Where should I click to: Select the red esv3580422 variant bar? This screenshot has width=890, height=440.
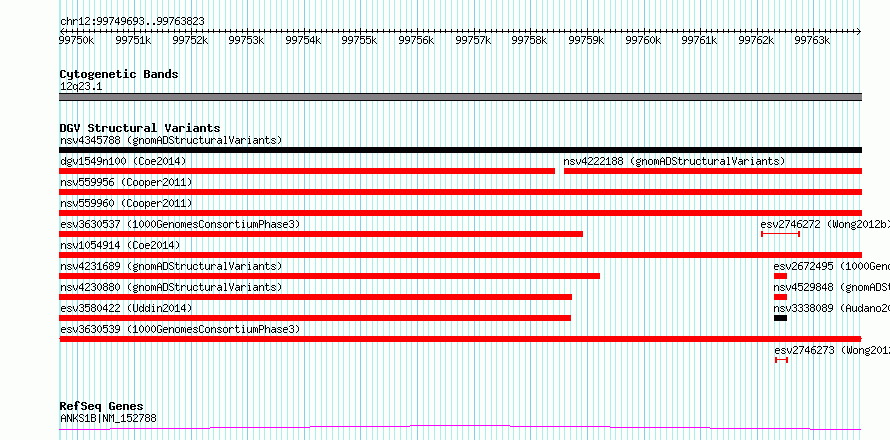coord(315,318)
